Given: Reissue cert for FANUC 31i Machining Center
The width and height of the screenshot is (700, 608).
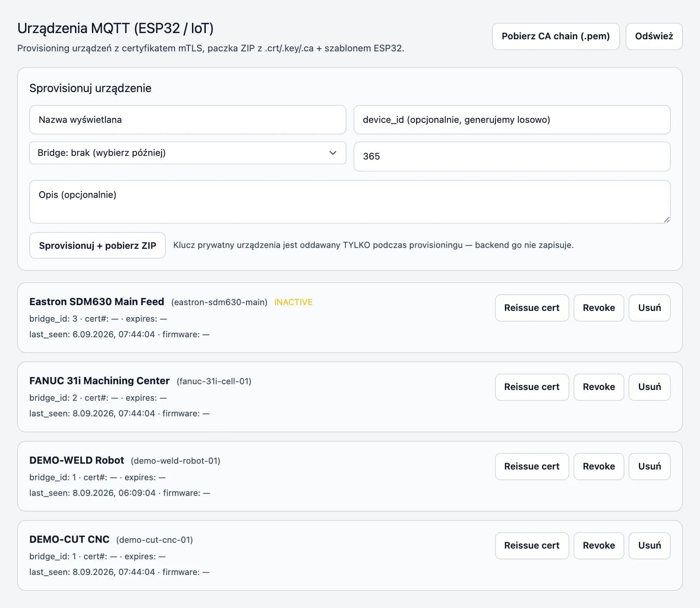Looking at the screenshot, I should click(532, 387).
